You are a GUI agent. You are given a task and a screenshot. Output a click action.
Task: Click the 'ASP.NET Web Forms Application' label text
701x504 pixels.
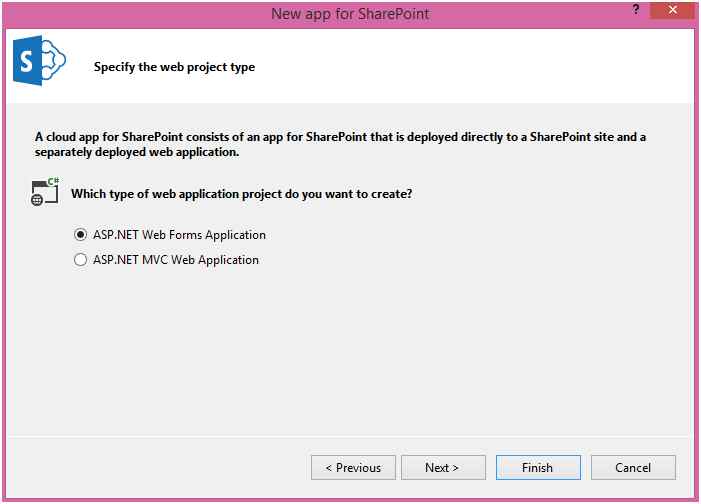(179, 235)
